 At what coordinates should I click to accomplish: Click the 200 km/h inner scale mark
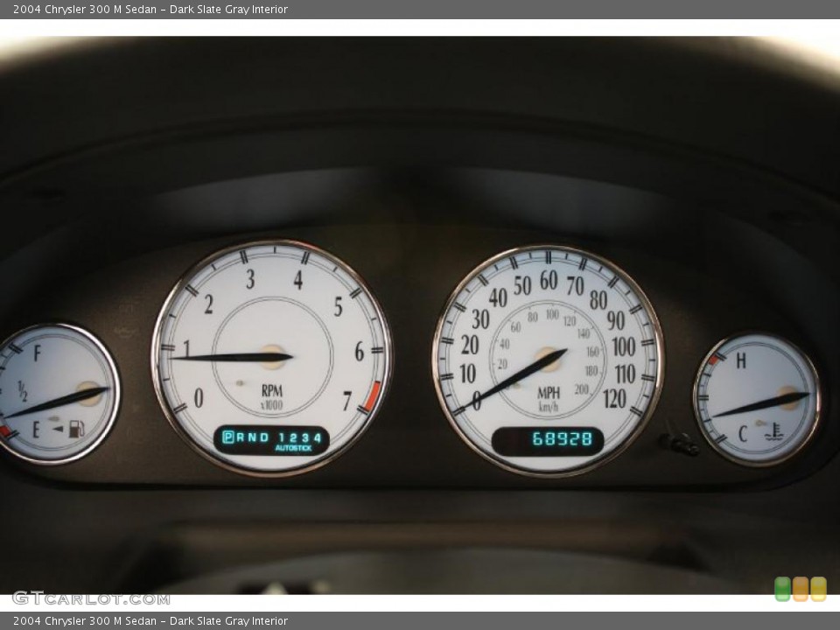pos(581,389)
